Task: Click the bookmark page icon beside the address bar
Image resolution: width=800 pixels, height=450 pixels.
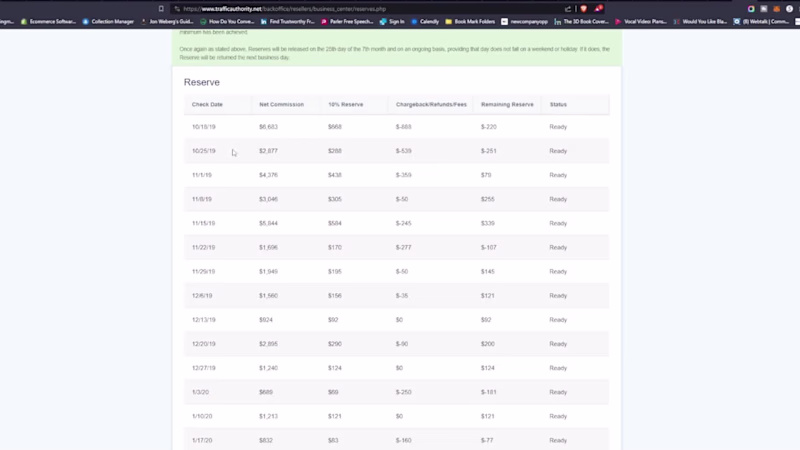Action: 161,9
